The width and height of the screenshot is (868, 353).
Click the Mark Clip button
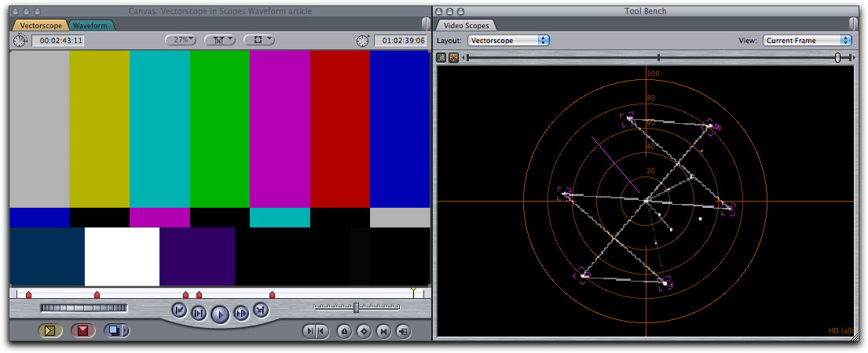(x=383, y=332)
